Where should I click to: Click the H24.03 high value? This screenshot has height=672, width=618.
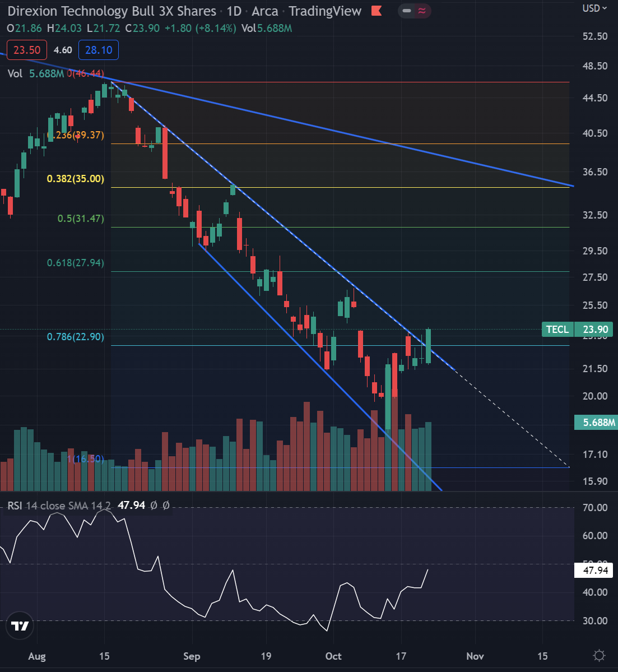click(x=64, y=28)
